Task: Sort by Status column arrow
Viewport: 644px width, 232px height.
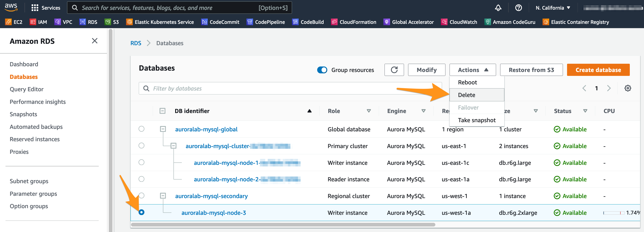Action: pyautogui.click(x=585, y=111)
